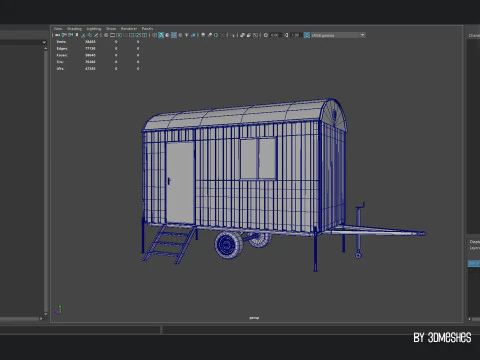Open the sRGB gamma view transform dropdown
Viewport: 480px width, 360px height.
pos(338,35)
